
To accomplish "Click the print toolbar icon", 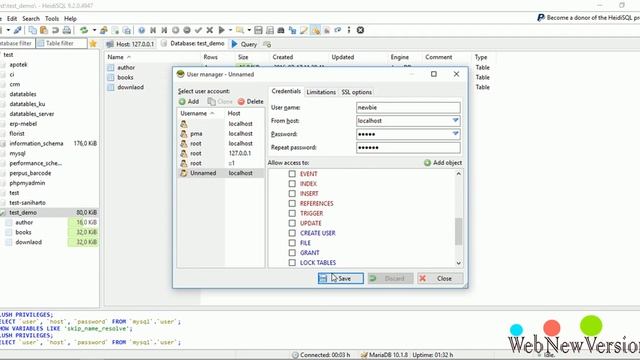I will (67, 30).
